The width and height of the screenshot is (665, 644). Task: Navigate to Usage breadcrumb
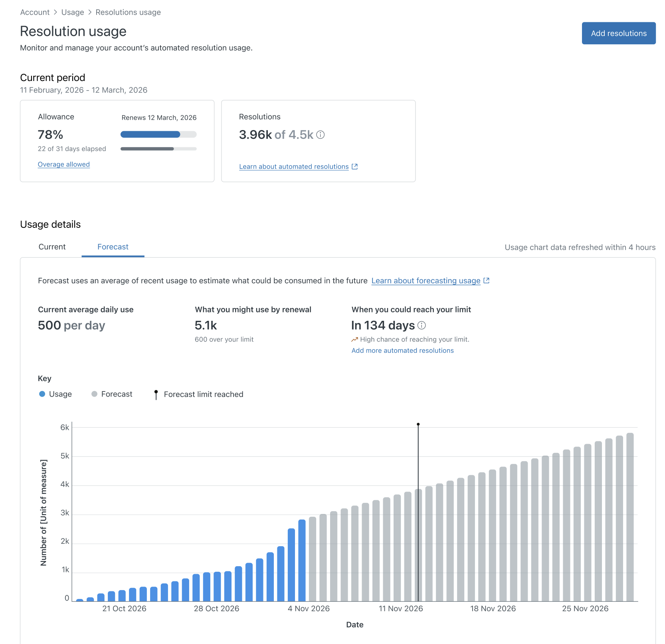73,12
